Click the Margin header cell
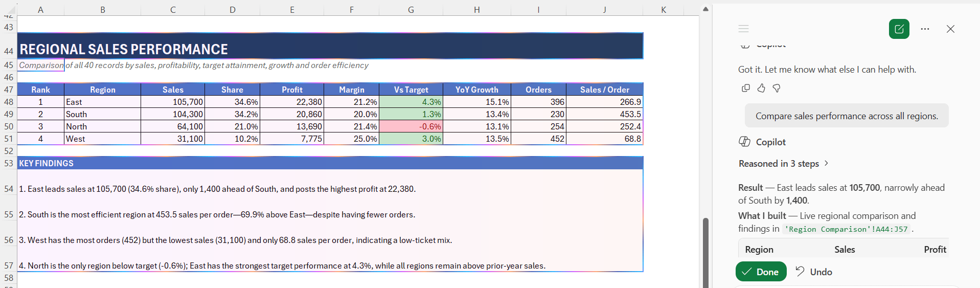The width and height of the screenshot is (980, 288). click(352, 90)
